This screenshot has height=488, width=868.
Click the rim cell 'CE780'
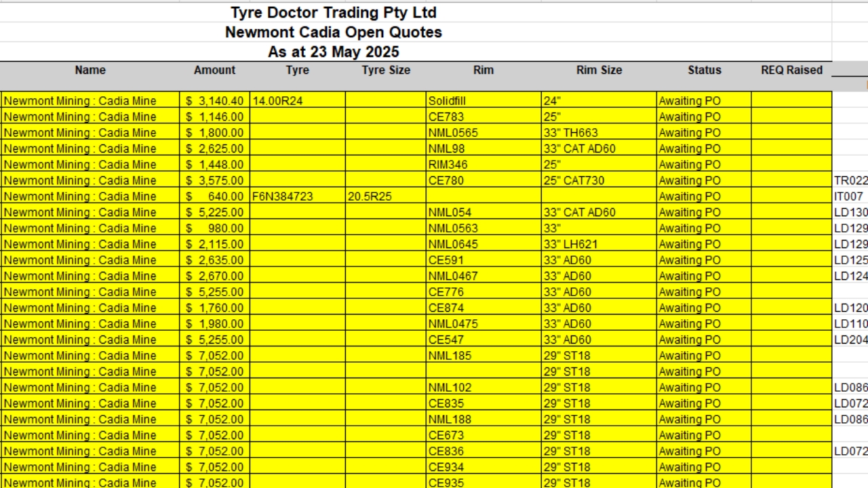point(484,180)
